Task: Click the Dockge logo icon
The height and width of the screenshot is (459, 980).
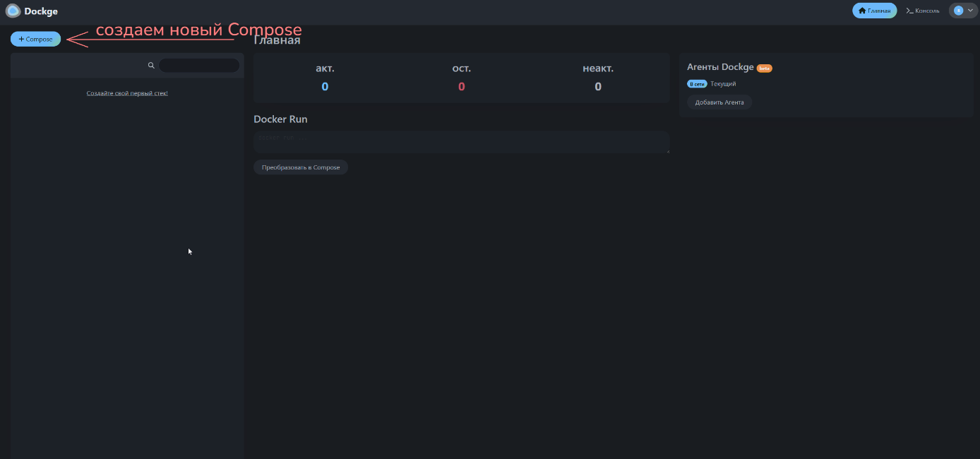Action: point(13,11)
